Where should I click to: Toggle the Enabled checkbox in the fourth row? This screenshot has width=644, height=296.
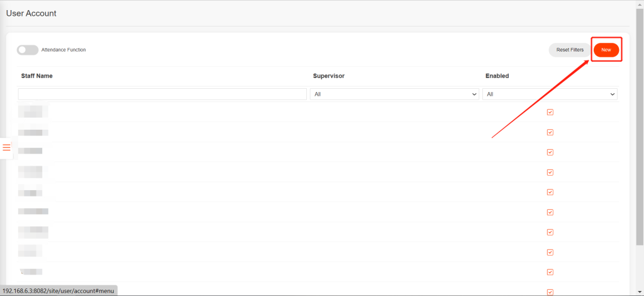(550, 172)
